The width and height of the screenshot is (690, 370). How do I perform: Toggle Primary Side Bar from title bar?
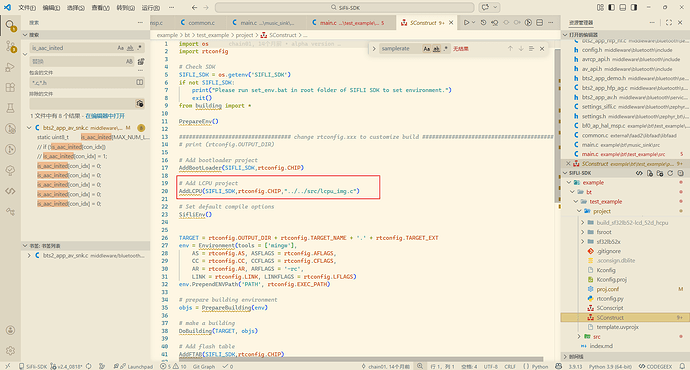point(612,7)
